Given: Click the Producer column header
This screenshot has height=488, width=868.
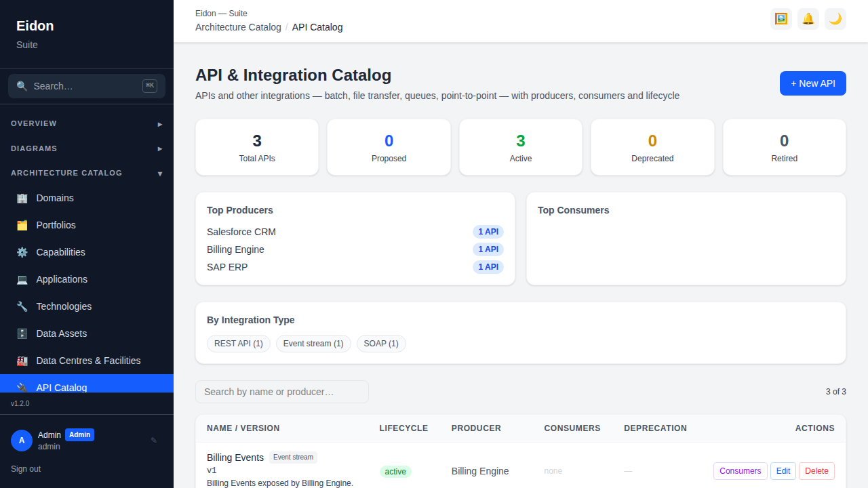Looking at the screenshot, I should click(476, 428).
